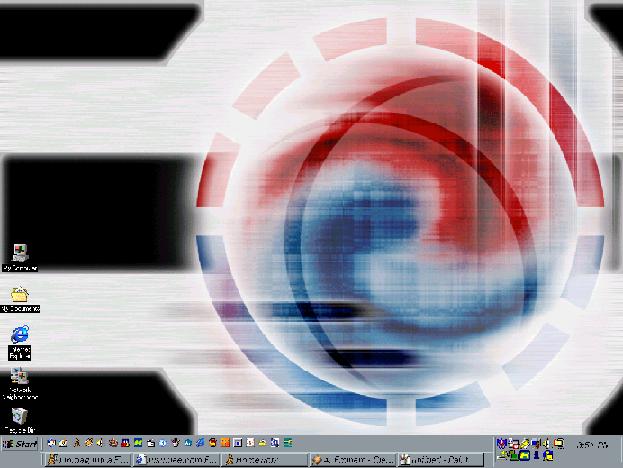Select the Network Neighborhood desktop icon
This screenshot has width=623, height=468.
(19, 384)
